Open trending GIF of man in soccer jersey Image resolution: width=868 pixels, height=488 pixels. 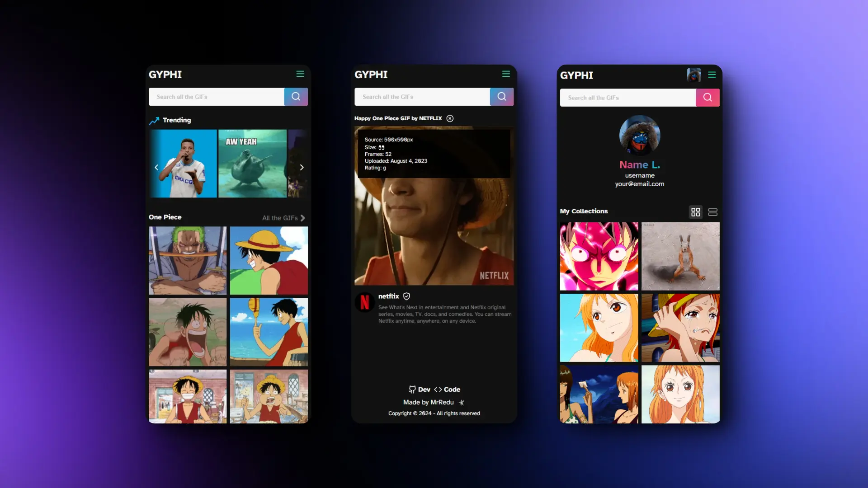[x=184, y=164]
